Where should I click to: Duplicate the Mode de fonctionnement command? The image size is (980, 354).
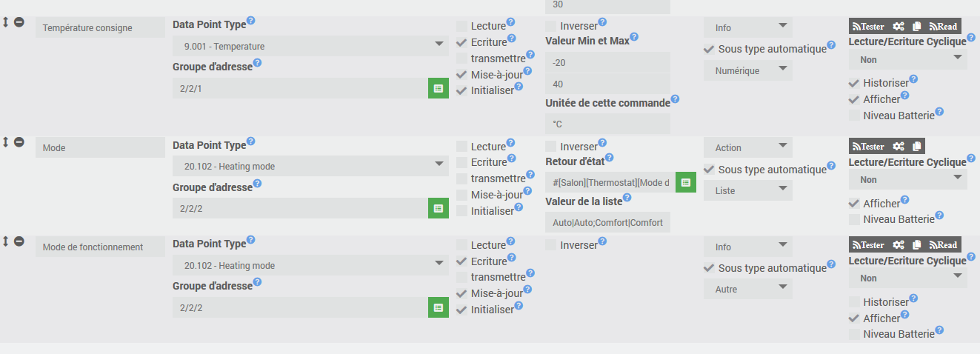click(917, 245)
